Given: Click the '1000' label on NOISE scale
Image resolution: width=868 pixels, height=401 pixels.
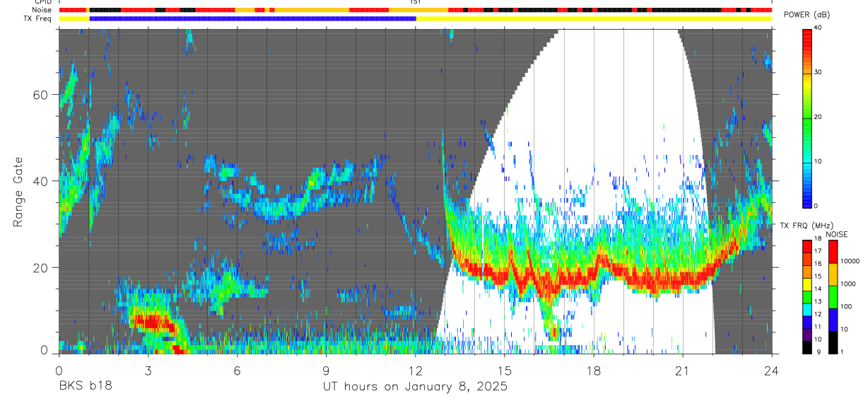Looking at the screenshot, I should 848,284.
